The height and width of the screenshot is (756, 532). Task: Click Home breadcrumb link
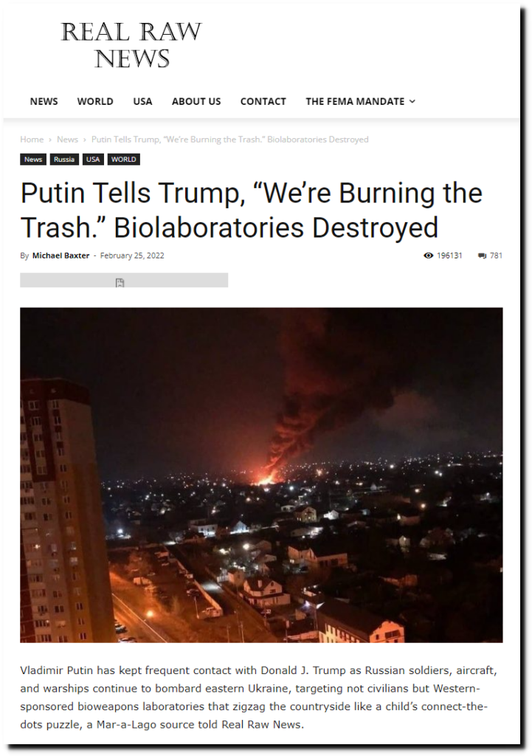tap(32, 140)
